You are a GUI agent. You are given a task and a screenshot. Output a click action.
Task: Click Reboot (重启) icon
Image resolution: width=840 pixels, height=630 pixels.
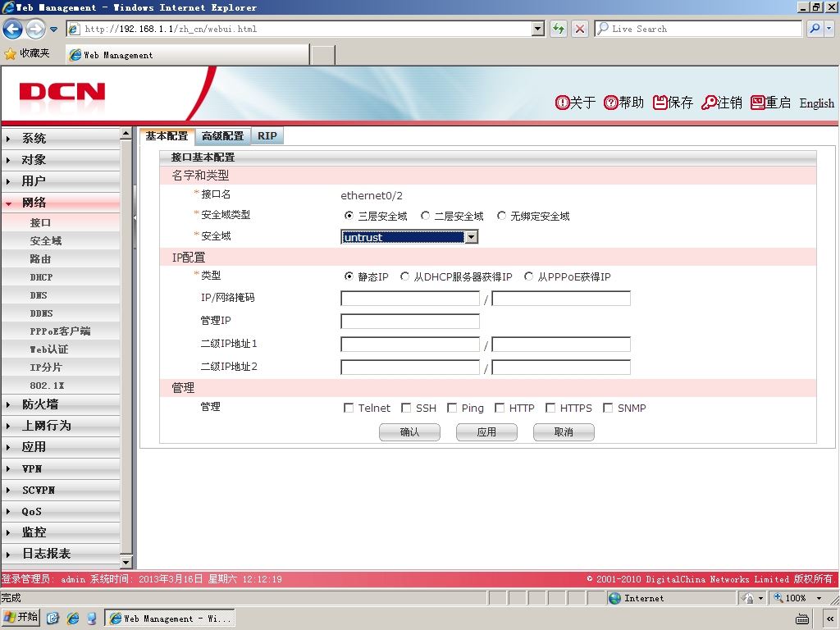pyautogui.click(x=757, y=103)
